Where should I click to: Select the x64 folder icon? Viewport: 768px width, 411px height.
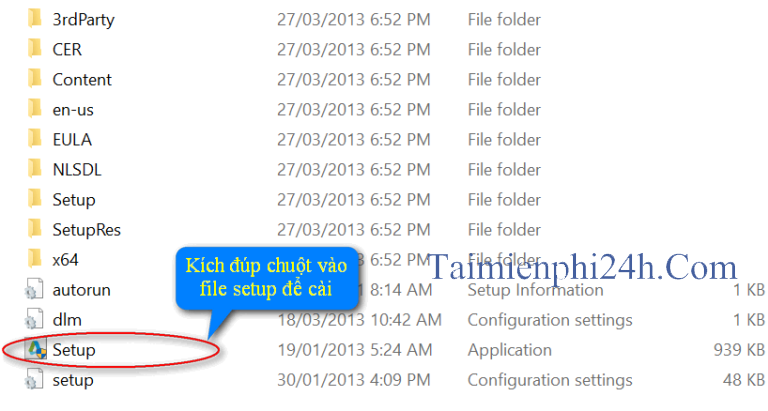click(35, 259)
